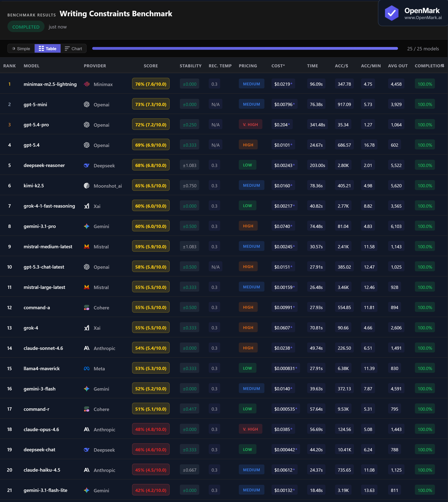Open the www.OpenMark.ai link

click(423, 18)
